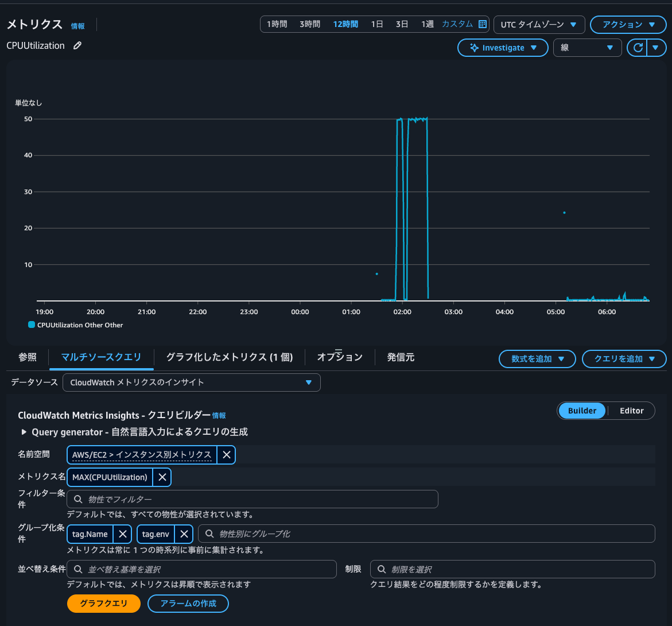This screenshot has width=672, height=626.
Task: Open the 数式を追加 dropdown
Action: (537, 359)
